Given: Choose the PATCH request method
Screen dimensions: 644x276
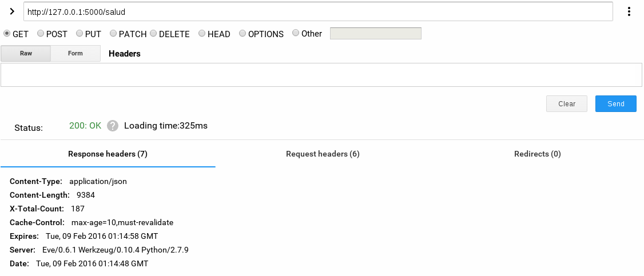Looking at the screenshot, I should click(x=113, y=34).
